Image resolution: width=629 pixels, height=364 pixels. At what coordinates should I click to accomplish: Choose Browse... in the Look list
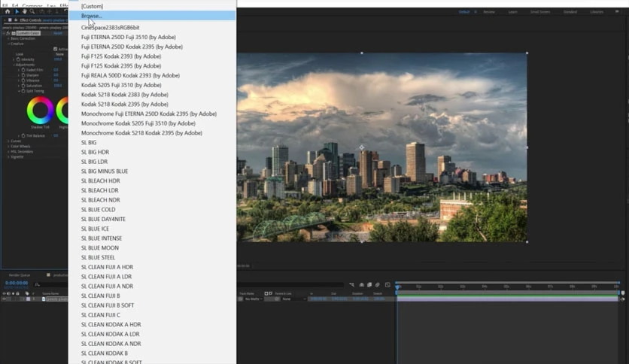point(153,16)
